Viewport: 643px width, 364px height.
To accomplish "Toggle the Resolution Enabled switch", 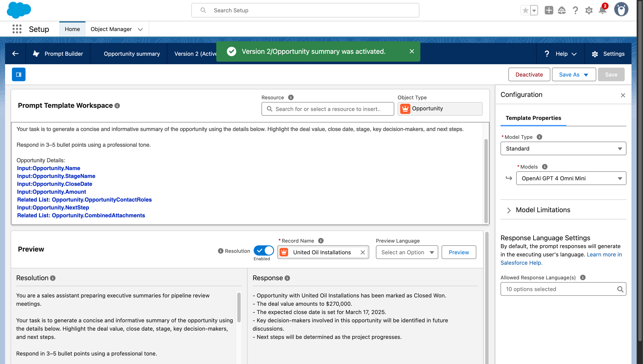I will 263,250.
